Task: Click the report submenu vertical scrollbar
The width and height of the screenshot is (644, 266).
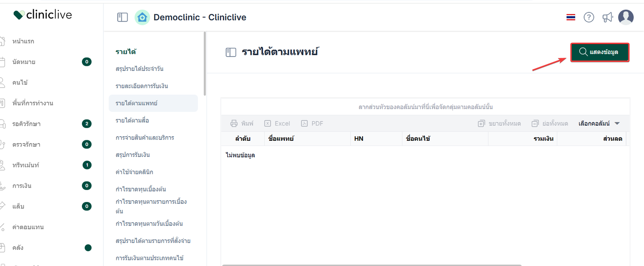Action: (205, 64)
